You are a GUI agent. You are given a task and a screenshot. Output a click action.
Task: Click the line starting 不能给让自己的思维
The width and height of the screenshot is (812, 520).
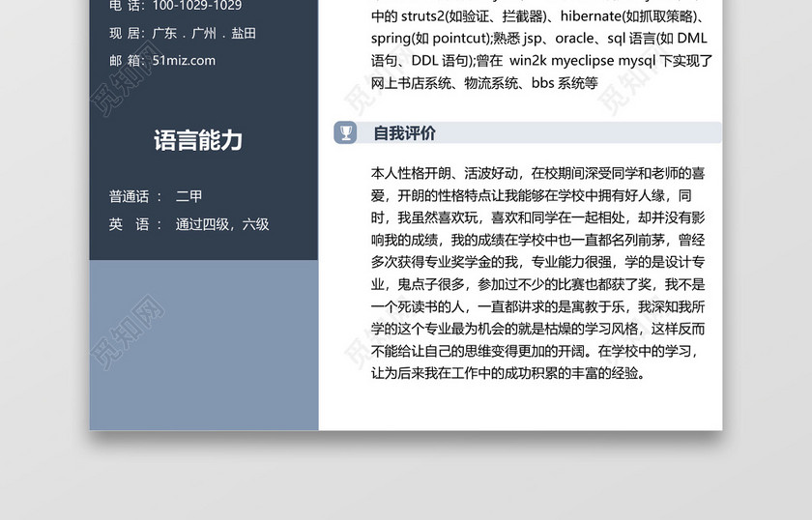(x=536, y=351)
